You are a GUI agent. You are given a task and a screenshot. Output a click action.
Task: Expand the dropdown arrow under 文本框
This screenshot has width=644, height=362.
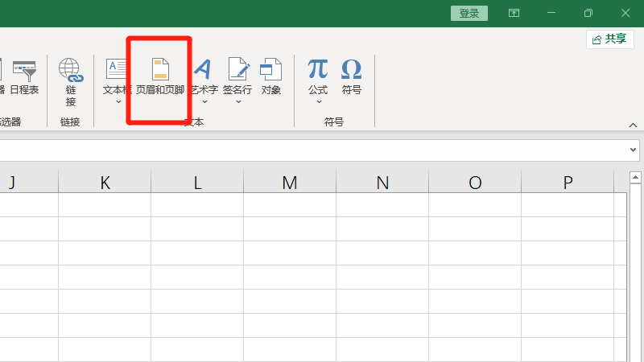tap(118, 102)
